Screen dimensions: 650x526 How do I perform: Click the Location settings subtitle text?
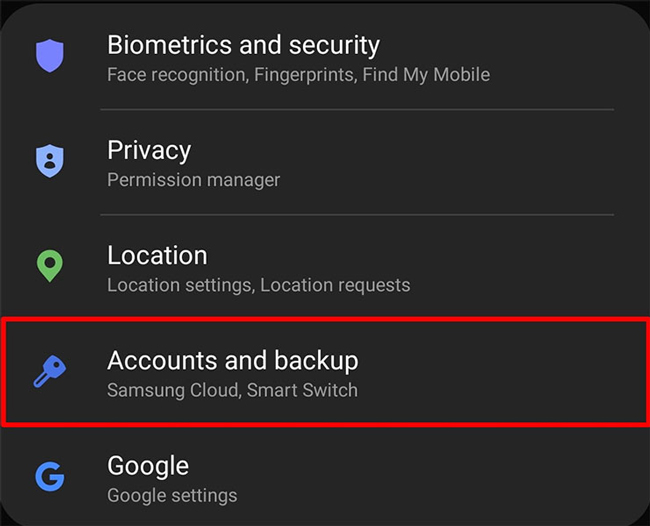pyautogui.click(x=181, y=285)
